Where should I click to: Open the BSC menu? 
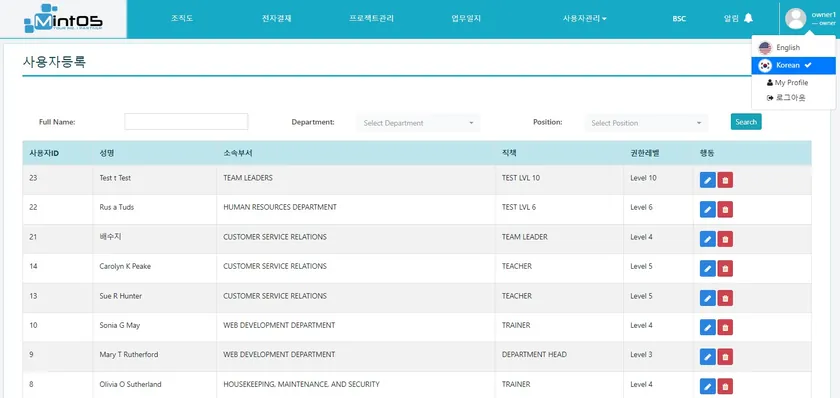pos(679,19)
